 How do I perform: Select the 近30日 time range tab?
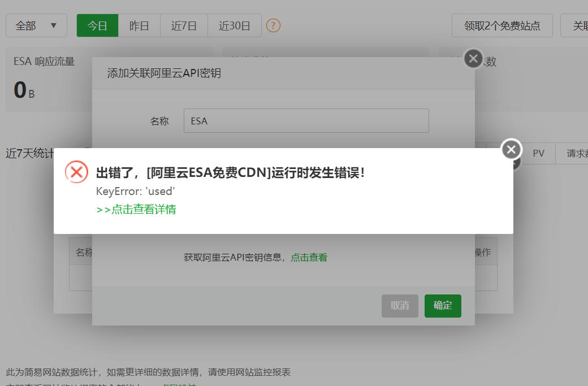(235, 25)
